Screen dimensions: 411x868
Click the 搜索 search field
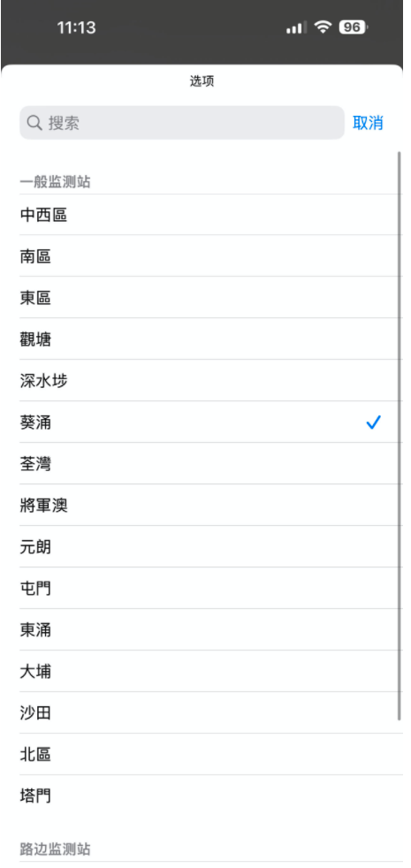182,123
